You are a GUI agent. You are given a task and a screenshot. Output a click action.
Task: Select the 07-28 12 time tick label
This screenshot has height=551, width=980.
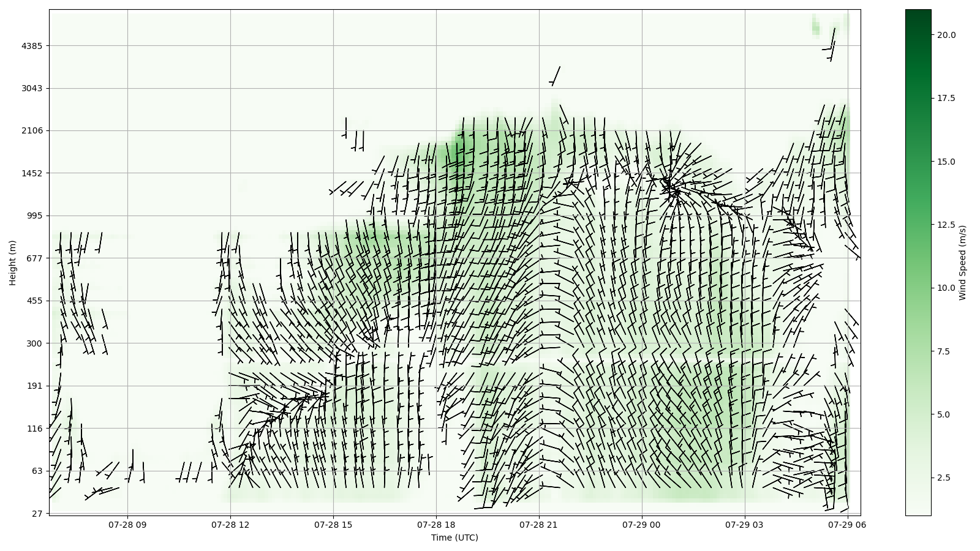click(x=230, y=525)
